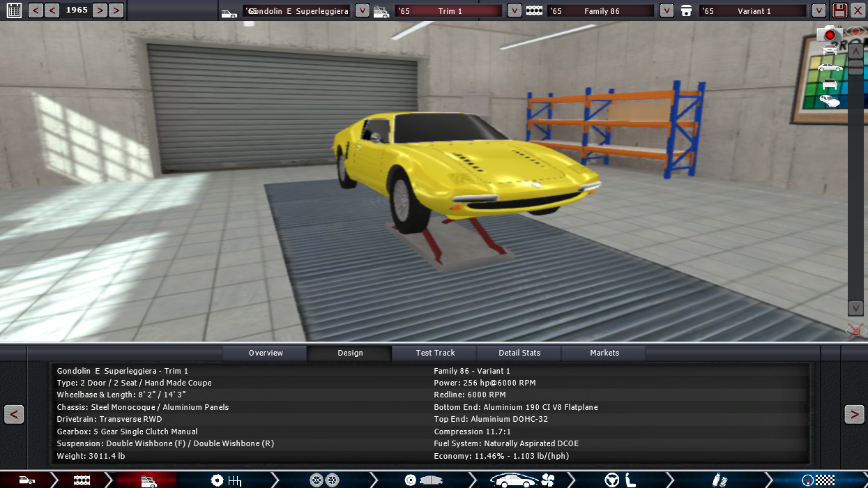Viewport: 868px width, 488px height.
Task: Toggle the red camera screenshot mode icon
Action: (829, 33)
